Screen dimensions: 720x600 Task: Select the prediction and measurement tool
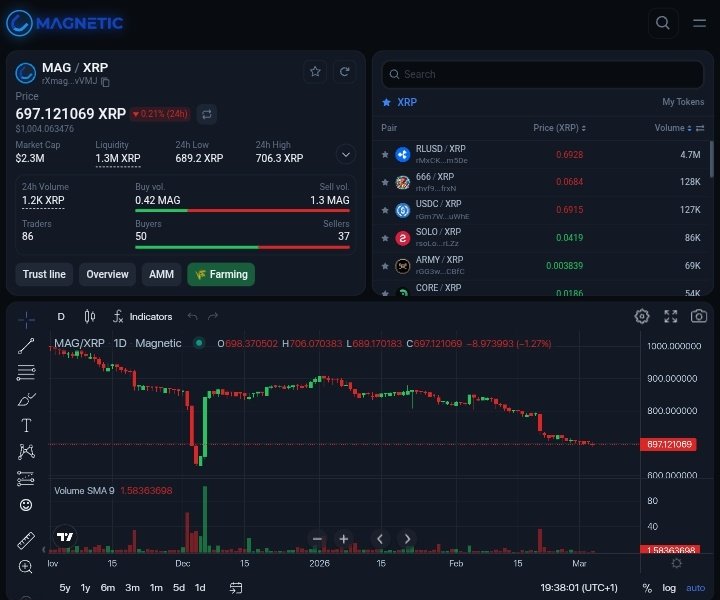tap(26, 478)
